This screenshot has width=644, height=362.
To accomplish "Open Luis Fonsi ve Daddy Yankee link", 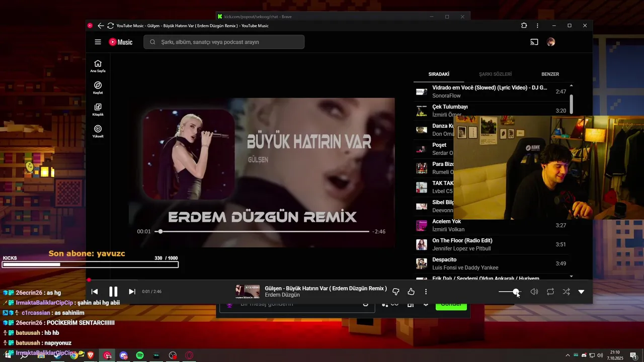I will [465, 267].
